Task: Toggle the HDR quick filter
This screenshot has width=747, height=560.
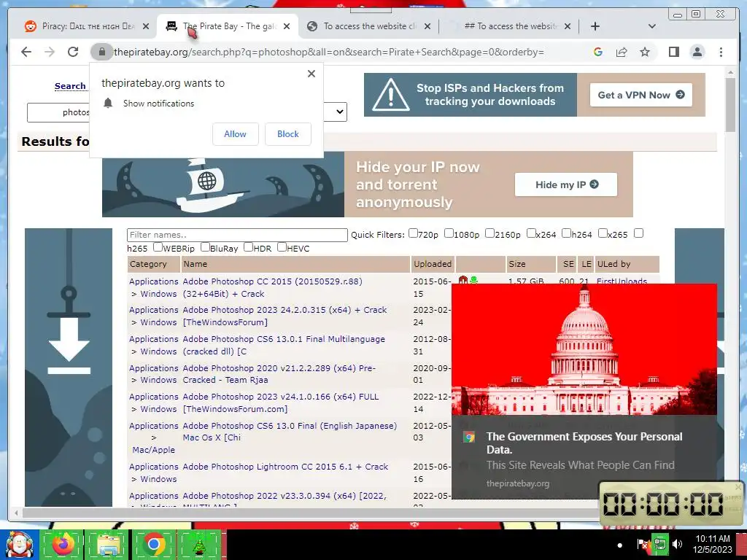Action: 248,246
